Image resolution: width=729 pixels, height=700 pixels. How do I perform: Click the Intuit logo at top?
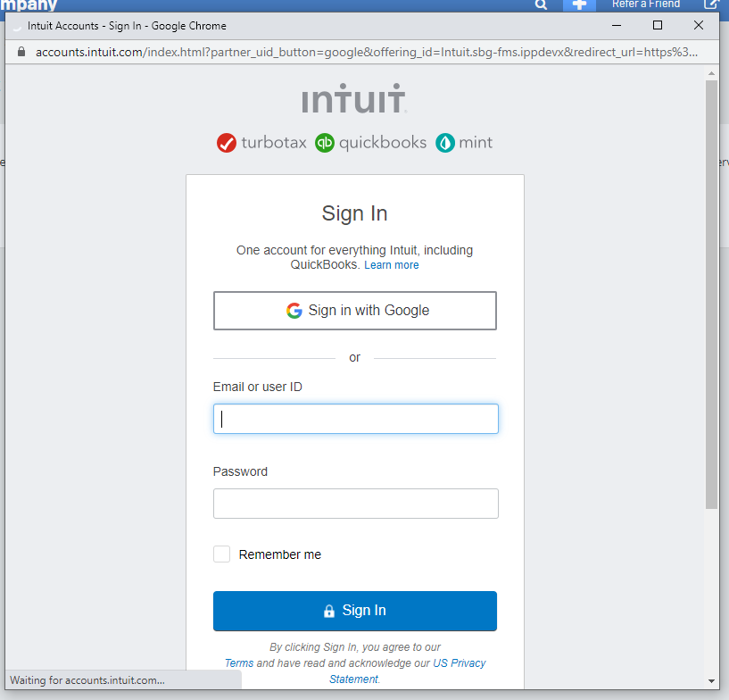pyautogui.click(x=354, y=98)
